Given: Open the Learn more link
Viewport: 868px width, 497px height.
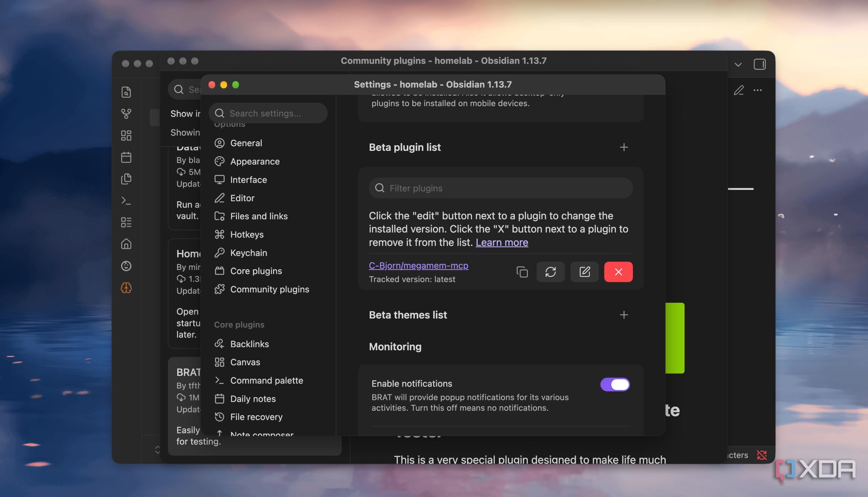Looking at the screenshot, I should tap(502, 242).
